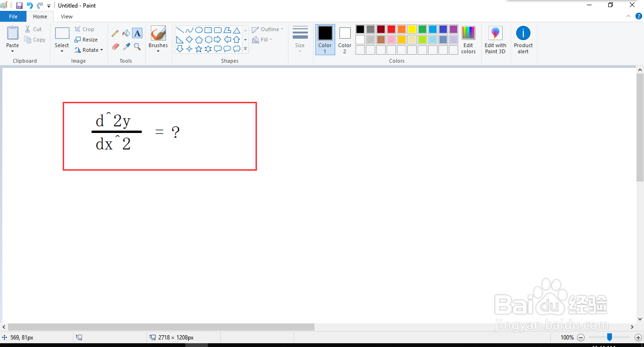
Task: Click the zoom in plus button
Action: (x=638, y=338)
